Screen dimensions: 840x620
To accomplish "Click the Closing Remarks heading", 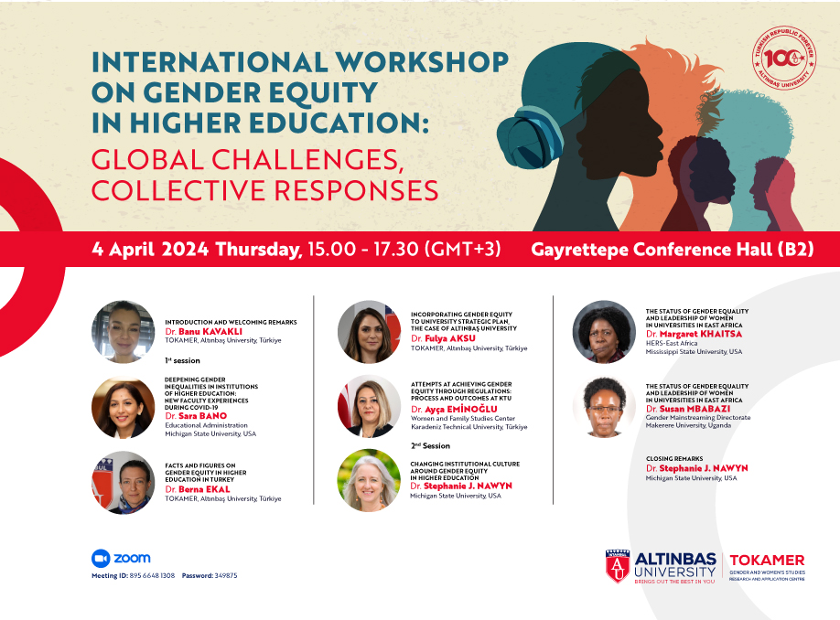I will [674, 459].
